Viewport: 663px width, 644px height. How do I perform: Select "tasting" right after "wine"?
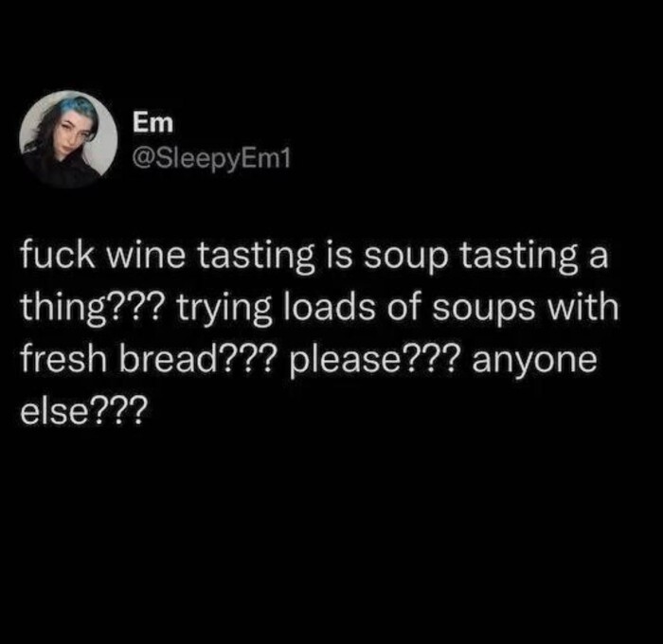coord(257,259)
